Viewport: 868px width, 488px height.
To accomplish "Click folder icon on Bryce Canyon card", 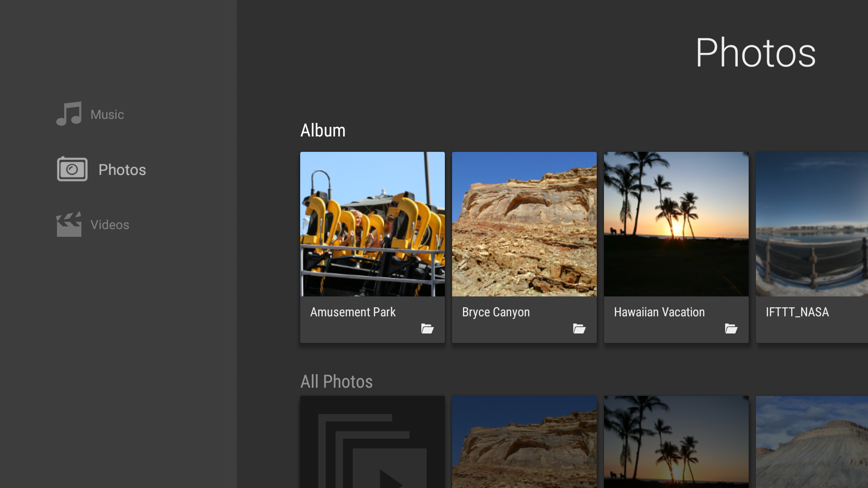I will (x=579, y=328).
